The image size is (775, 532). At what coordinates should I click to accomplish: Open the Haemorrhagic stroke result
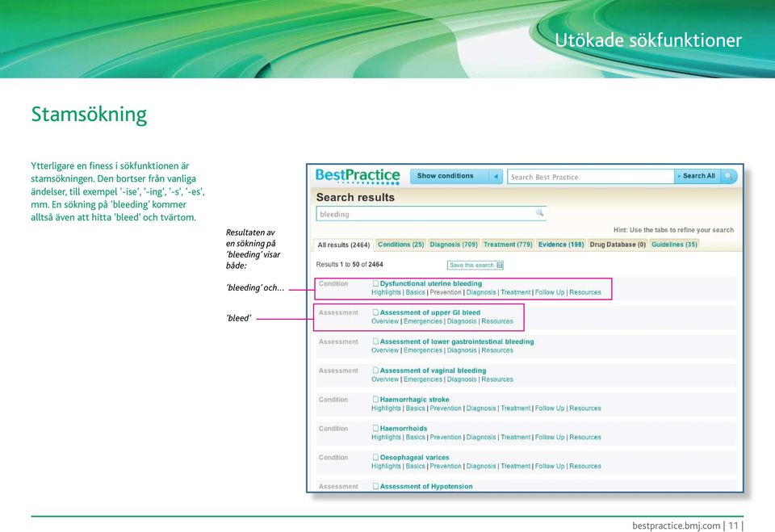pos(414,399)
